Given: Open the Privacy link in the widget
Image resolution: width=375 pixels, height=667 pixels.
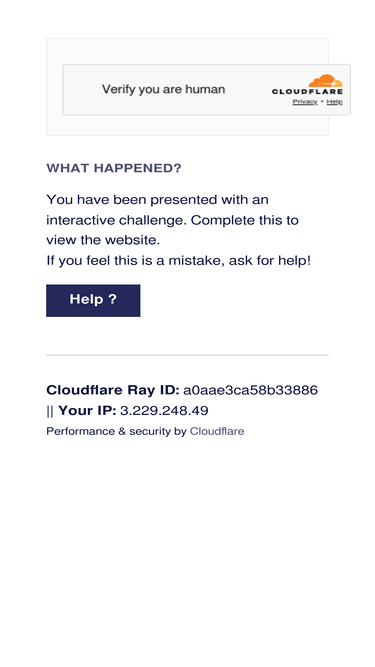Looking at the screenshot, I should tap(305, 102).
